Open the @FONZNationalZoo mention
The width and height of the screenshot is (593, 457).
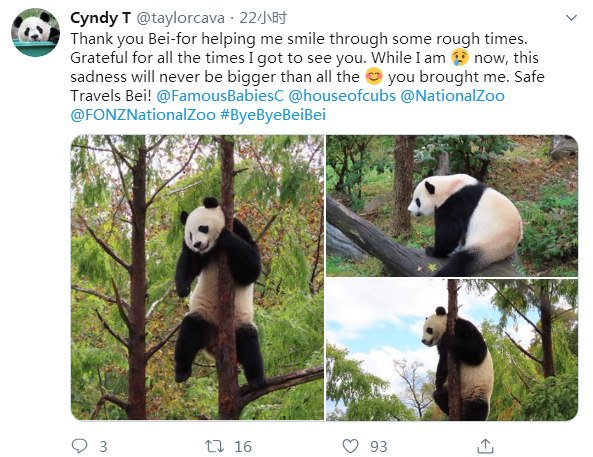tap(143, 115)
